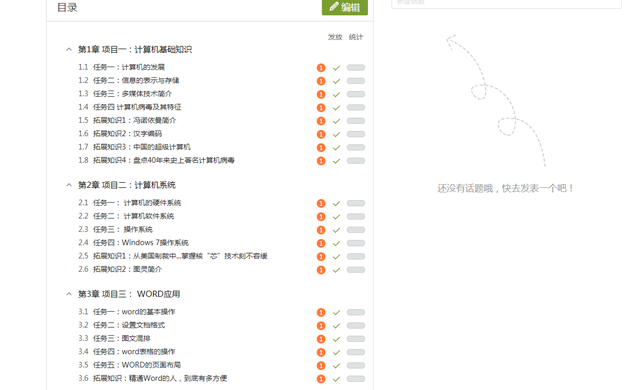Open section 2.2 任务二 计算机软件系统
The image size is (631, 390).
[x=126, y=216]
